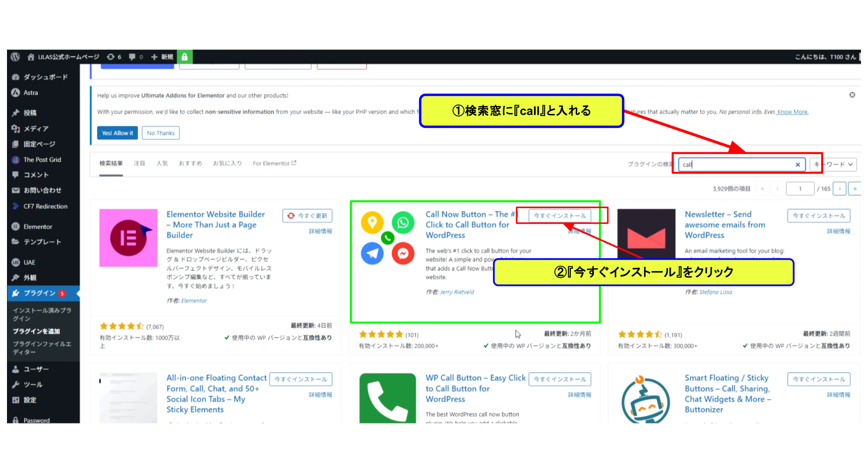Click the No Thanks button
This screenshot has width=868, height=473.
point(160,133)
